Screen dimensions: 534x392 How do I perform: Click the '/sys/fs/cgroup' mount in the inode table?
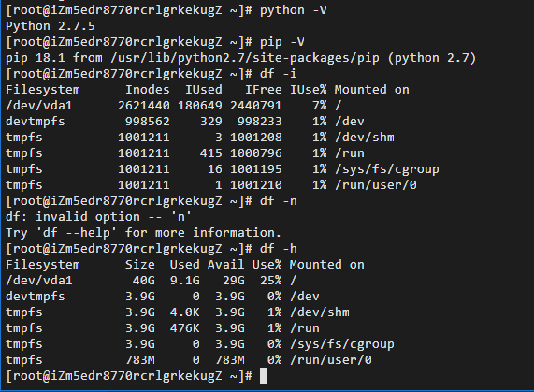pyautogui.click(x=387, y=169)
